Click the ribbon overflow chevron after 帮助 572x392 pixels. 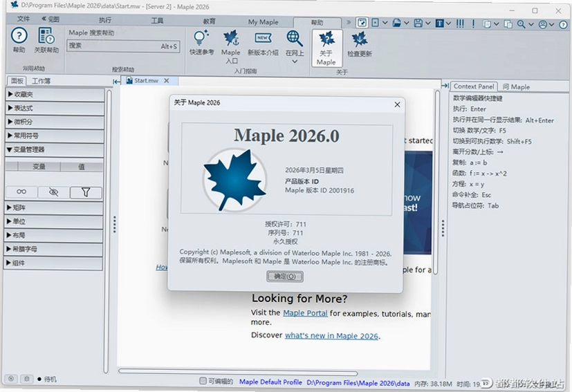point(349,22)
